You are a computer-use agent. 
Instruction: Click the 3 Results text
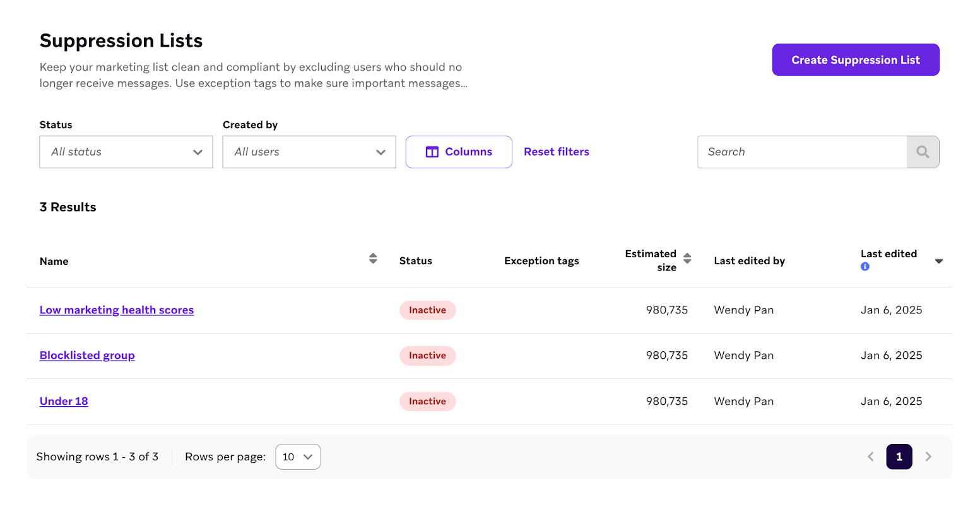[68, 207]
